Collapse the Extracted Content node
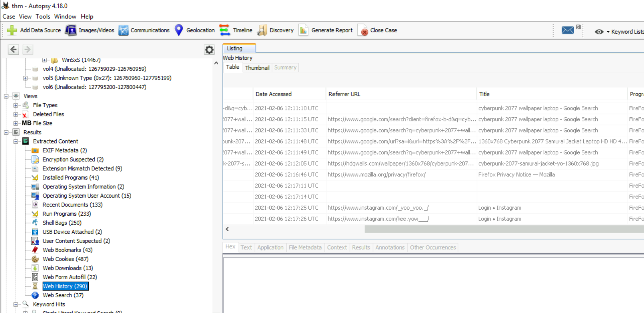 16,141
